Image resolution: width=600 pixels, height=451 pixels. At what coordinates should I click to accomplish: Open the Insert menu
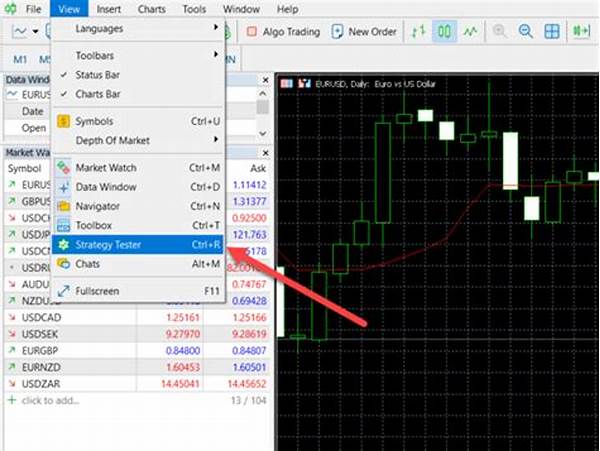[109, 9]
